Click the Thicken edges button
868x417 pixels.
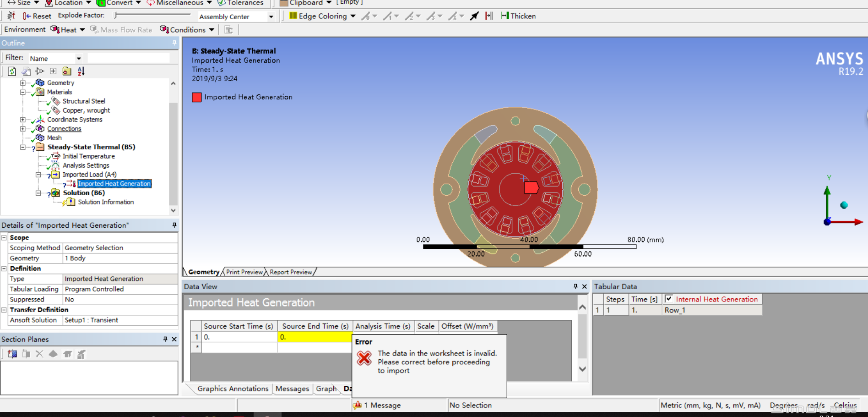(518, 16)
